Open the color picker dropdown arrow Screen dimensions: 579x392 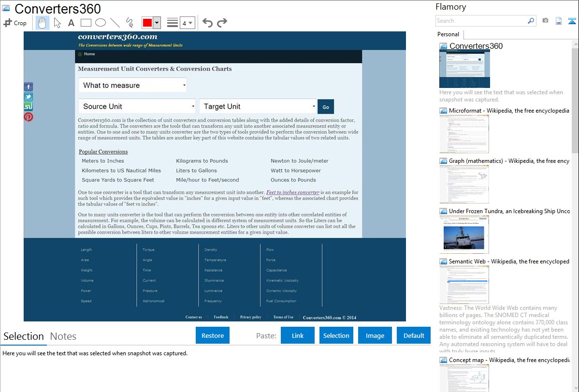(x=157, y=23)
